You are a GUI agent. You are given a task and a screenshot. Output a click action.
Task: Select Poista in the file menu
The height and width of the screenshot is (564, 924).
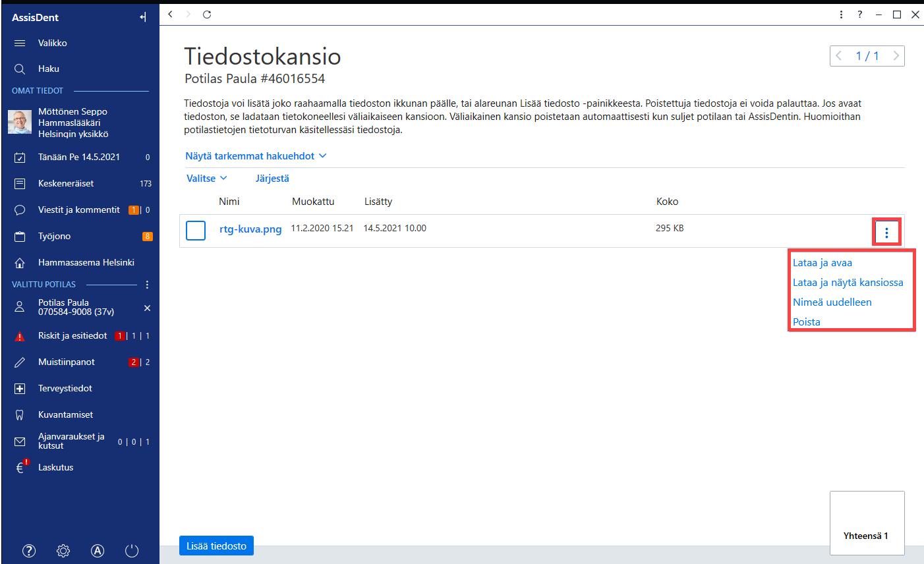click(807, 322)
